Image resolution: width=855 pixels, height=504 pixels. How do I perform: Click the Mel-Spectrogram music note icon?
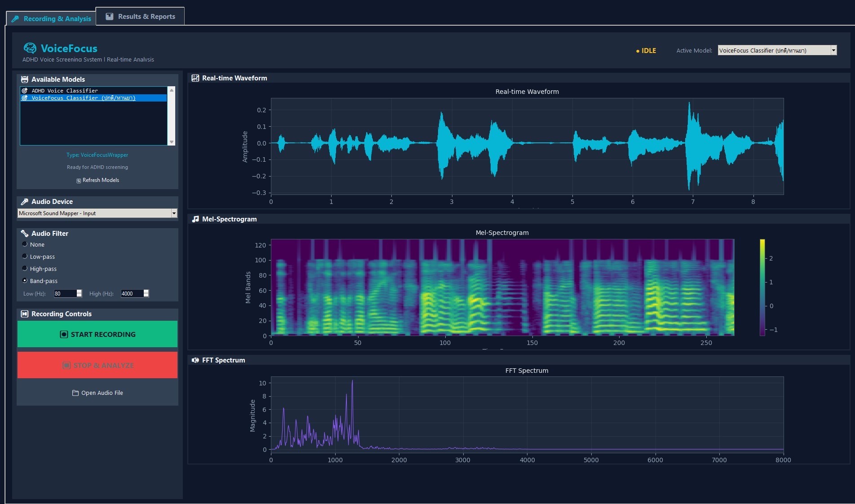point(195,219)
